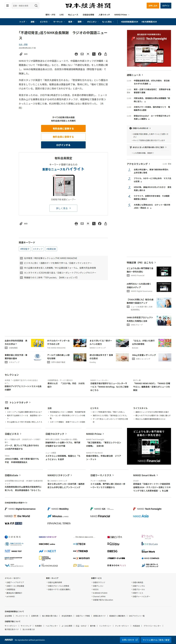The height and width of the screenshot is (644, 176).
Task: Open the hamburger menu icon
Action: click(7, 5)
